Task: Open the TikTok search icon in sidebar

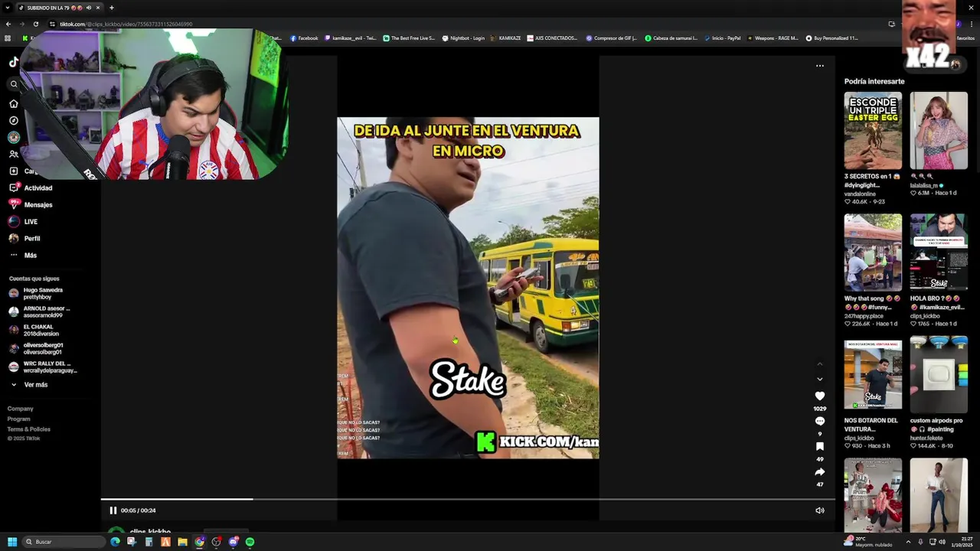Action: 14,84
